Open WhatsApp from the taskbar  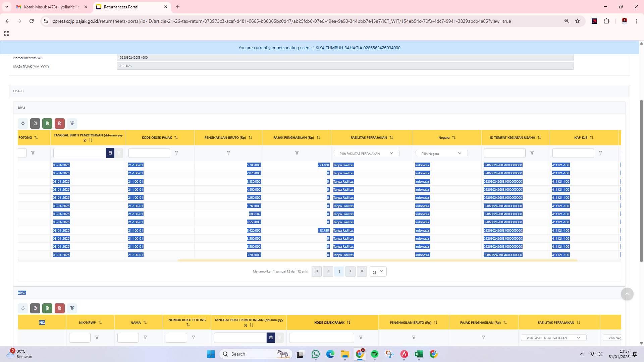[x=315, y=354]
